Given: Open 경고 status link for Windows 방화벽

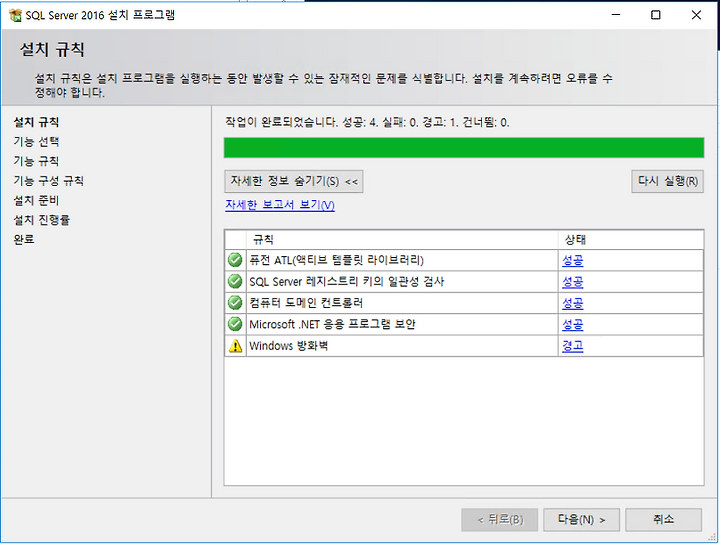Looking at the screenshot, I should point(573,346).
